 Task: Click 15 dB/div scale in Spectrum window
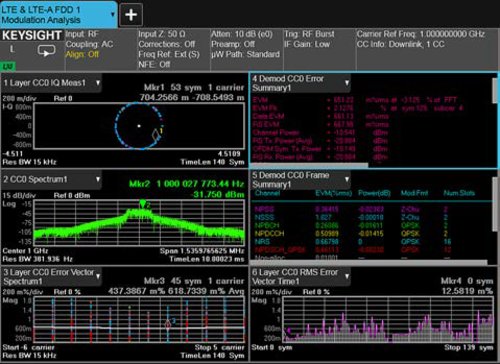coord(19,195)
